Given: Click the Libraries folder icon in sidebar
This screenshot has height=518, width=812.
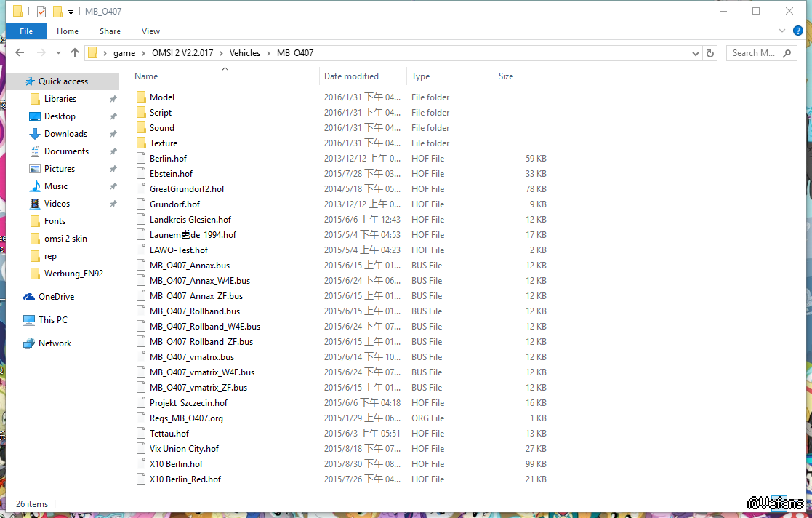Looking at the screenshot, I should point(35,99).
